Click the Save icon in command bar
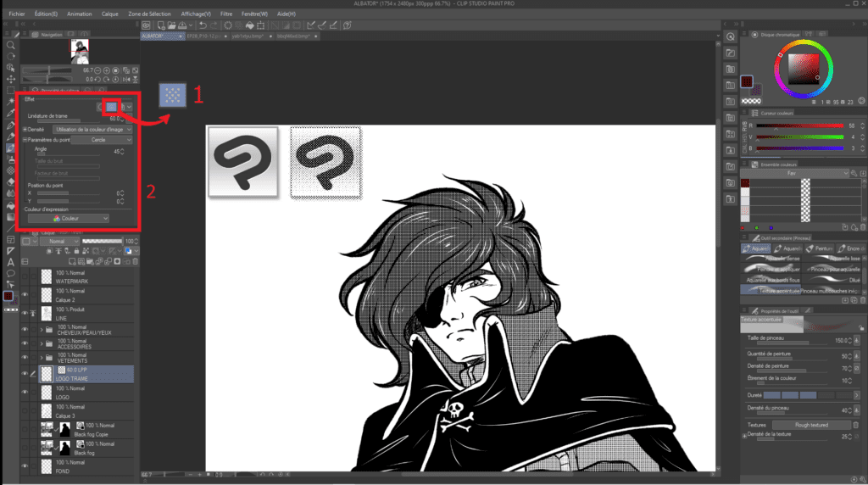Screen dimensions: 868x485 [x=182, y=25]
